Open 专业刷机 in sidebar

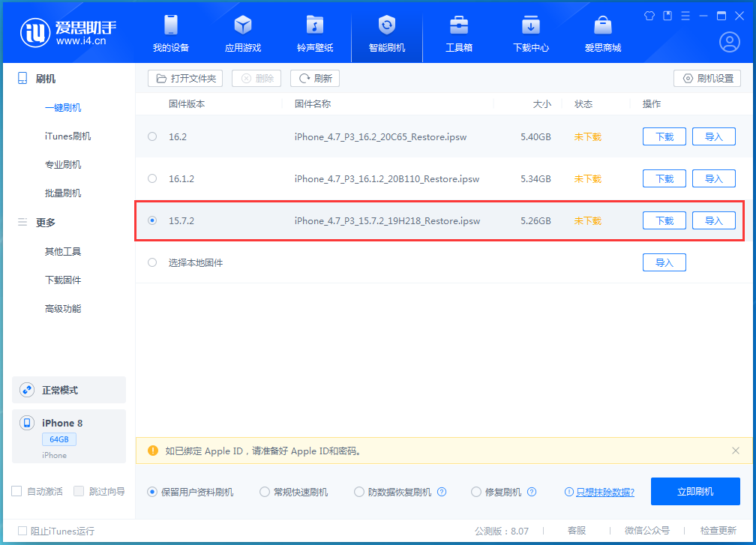pyautogui.click(x=63, y=164)
